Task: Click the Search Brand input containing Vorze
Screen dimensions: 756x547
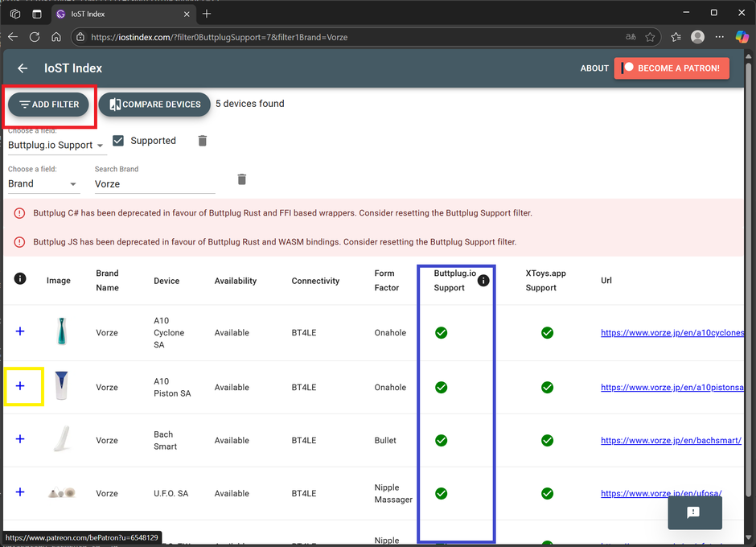Action: pos(154,183)
